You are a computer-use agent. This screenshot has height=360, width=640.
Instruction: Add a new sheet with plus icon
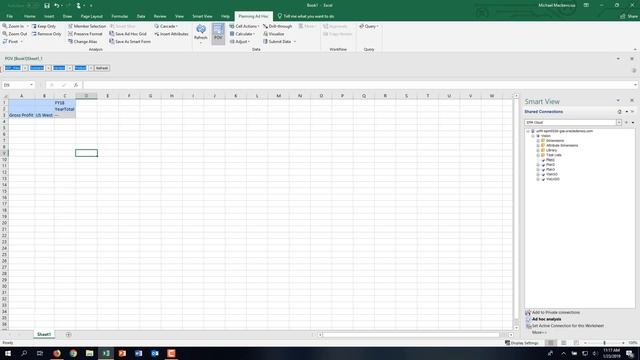(68, 335)
